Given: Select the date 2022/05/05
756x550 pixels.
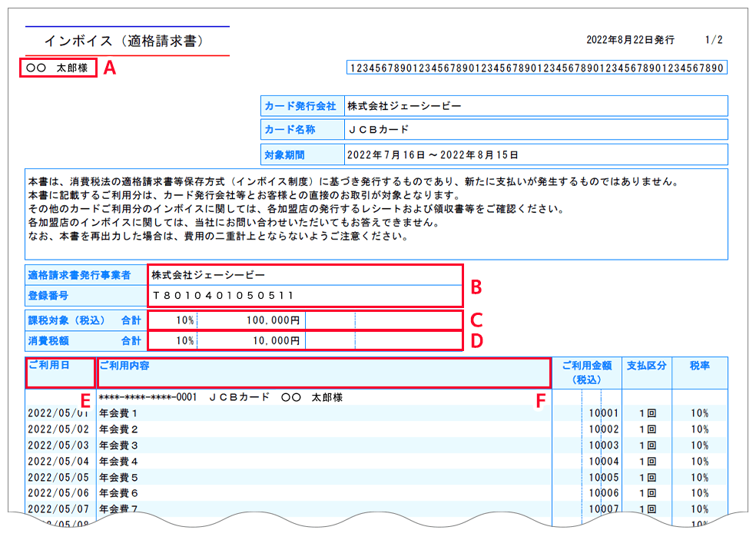Looking at the screenshot, I should [x=58, y=478].
